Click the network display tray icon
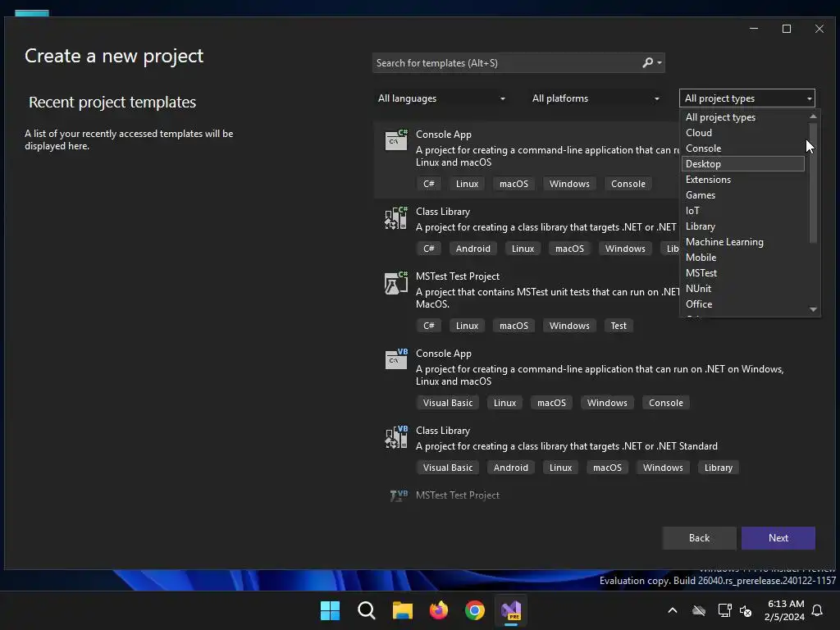Screen dimensions: 840x630 tap(724, 610)
